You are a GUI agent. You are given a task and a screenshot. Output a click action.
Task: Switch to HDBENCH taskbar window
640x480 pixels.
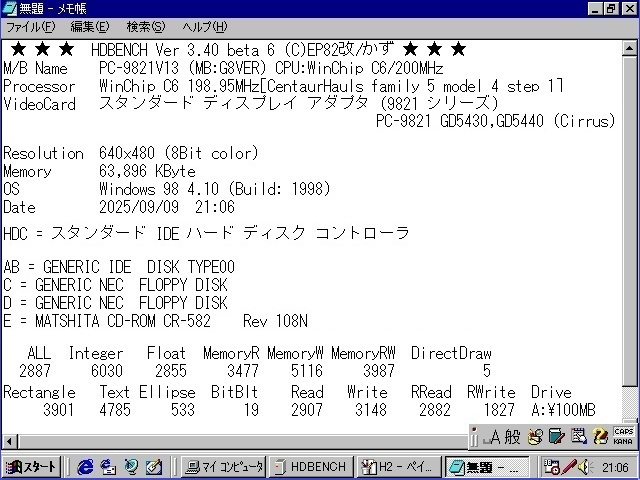[310, 467]
